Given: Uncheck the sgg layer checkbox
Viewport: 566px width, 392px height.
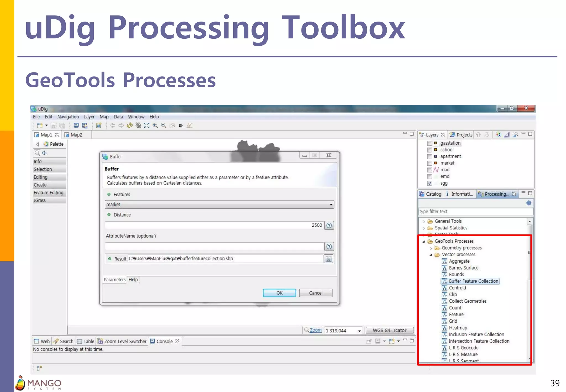Looking at the screenshot, I should [429, 183].
